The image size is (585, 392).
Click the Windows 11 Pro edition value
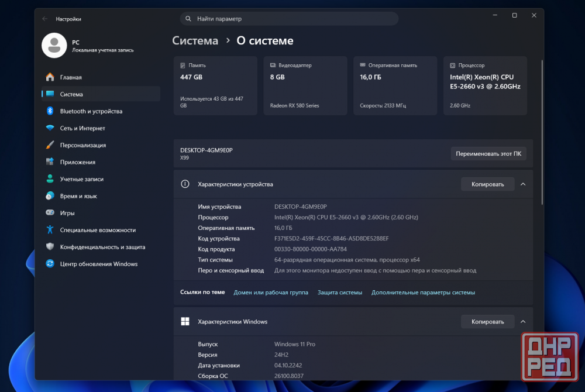point(295,344)
